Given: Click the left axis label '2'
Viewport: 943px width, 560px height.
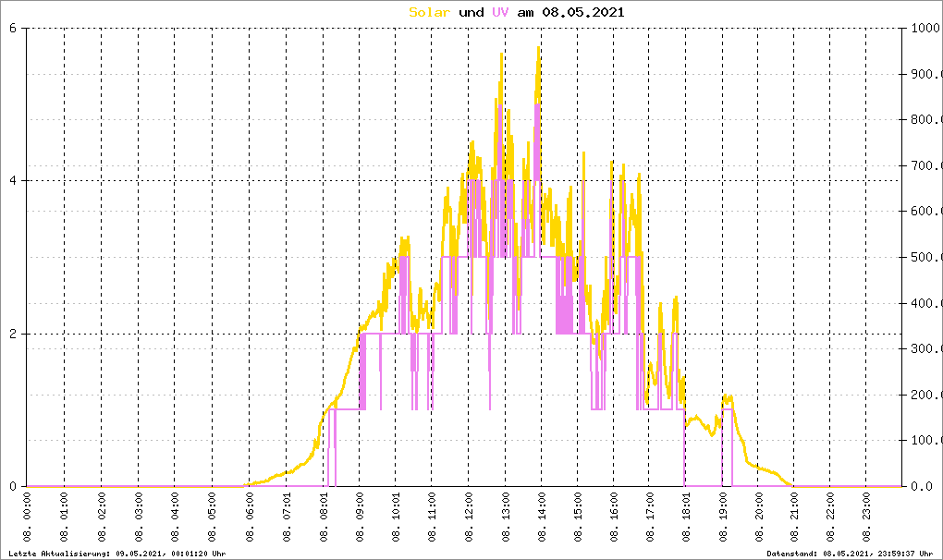Looking at the screenshot, I should pyautogui.click(x=13, y=334).
